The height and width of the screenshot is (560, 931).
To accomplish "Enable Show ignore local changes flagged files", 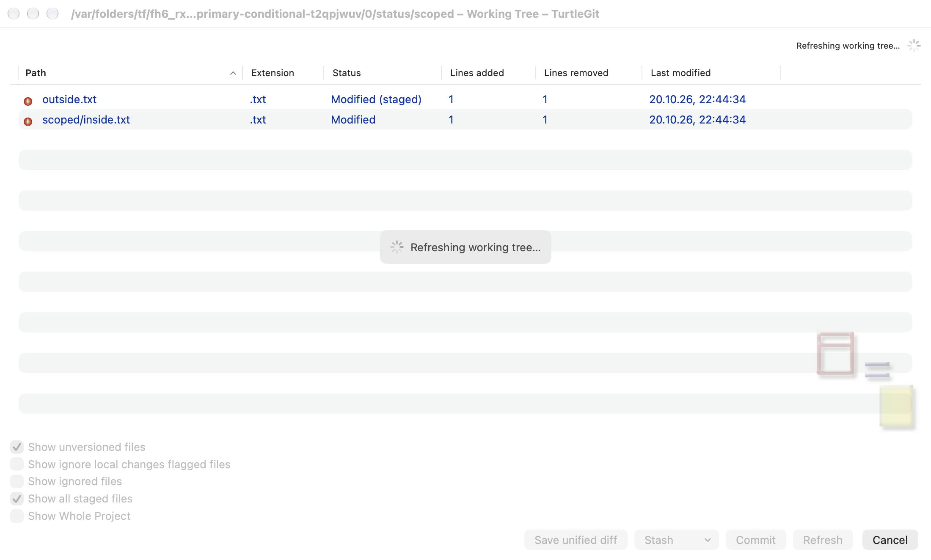I will (x=17, y=464).
